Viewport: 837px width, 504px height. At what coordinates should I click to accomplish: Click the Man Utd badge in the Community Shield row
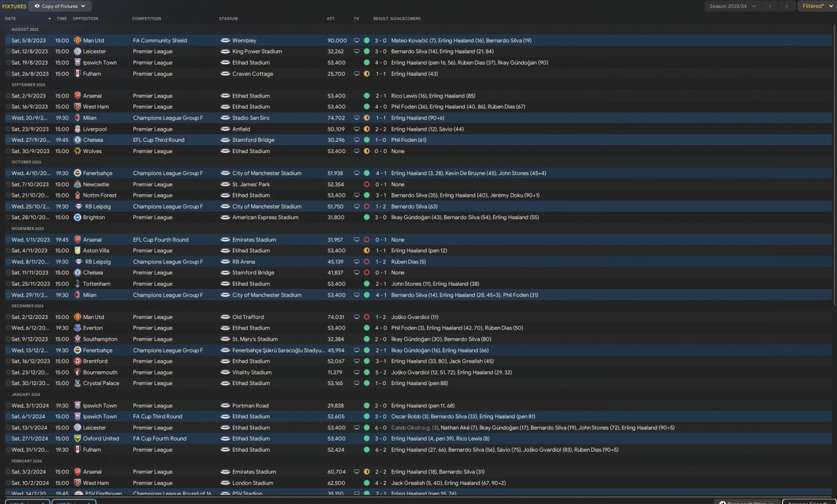pos(77,41)
